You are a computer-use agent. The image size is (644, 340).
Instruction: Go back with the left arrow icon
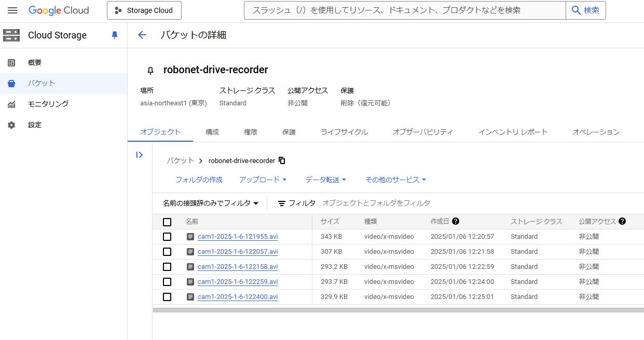click(142, 35)
